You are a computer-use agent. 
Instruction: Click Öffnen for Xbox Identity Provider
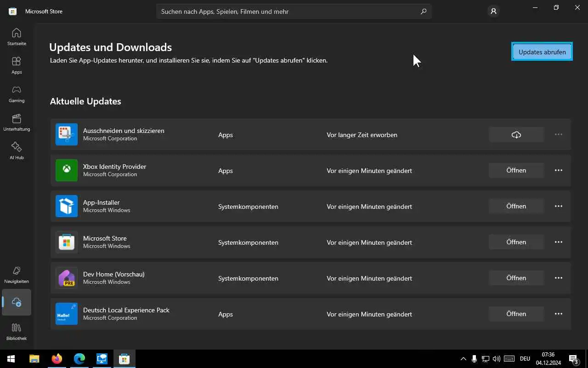[x=516, y=170]
